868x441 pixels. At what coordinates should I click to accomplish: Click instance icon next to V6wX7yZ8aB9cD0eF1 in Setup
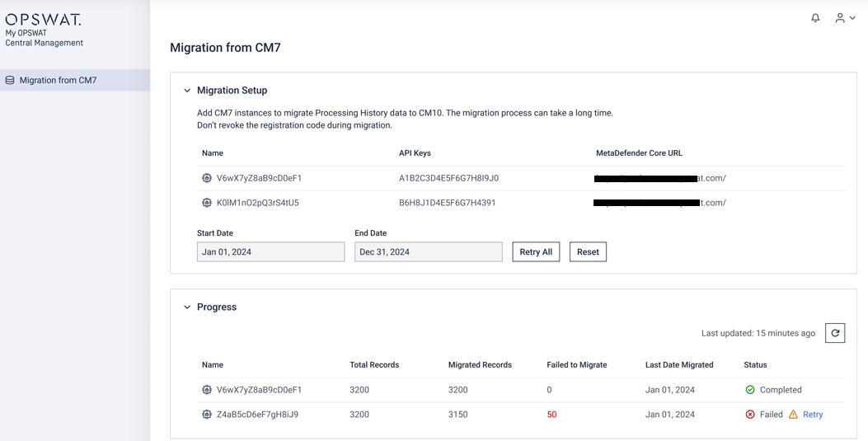click(x=207, y=178)
